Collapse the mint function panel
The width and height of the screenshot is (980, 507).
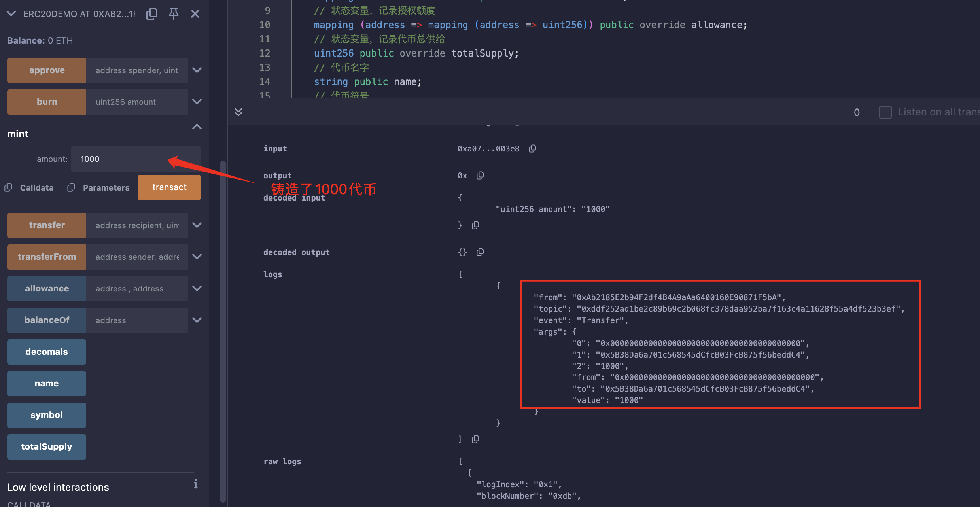[197, 127]
